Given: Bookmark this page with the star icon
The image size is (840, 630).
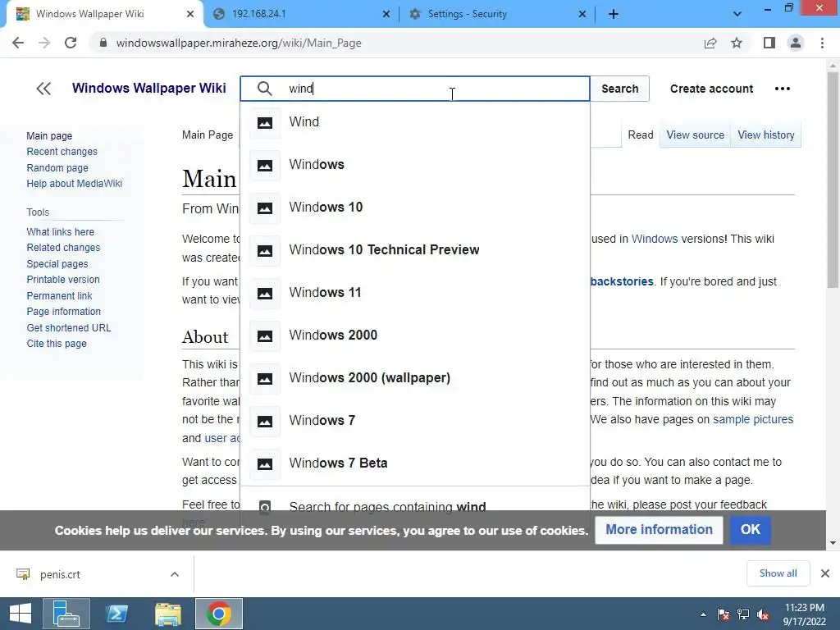Looking at the screenshot, I should 737,43.
